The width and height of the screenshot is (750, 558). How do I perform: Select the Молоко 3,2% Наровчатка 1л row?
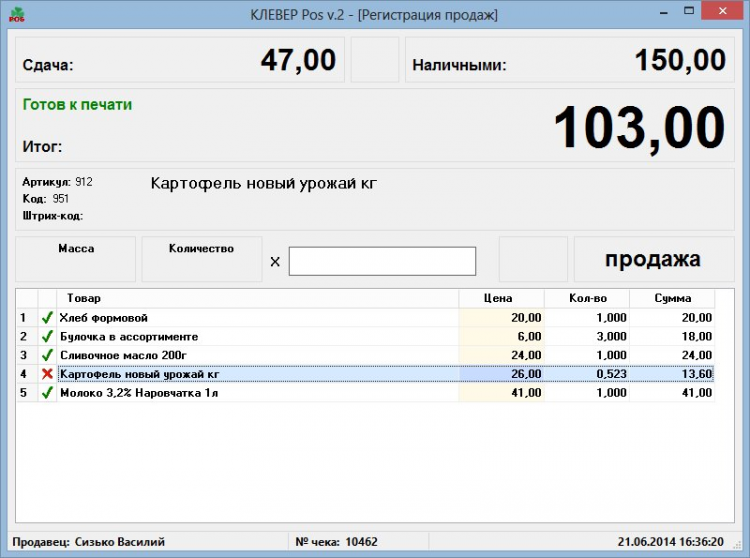coord(366,393)
